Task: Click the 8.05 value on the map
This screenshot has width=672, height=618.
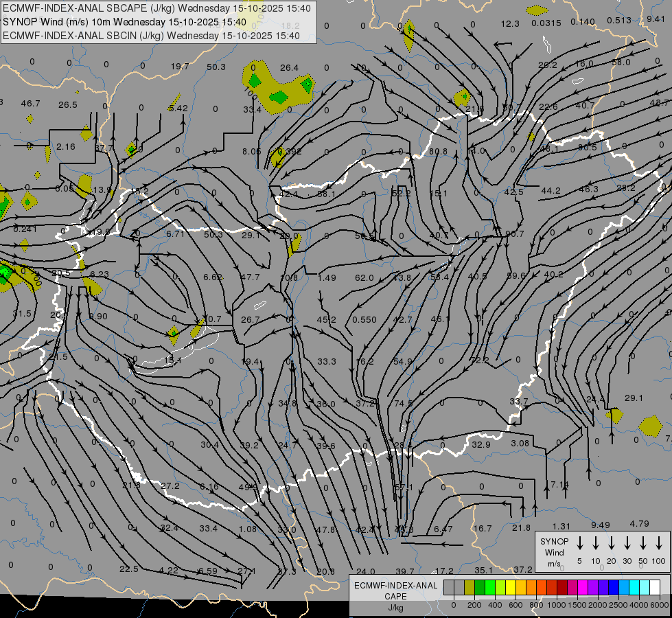Action: point(252,151)
